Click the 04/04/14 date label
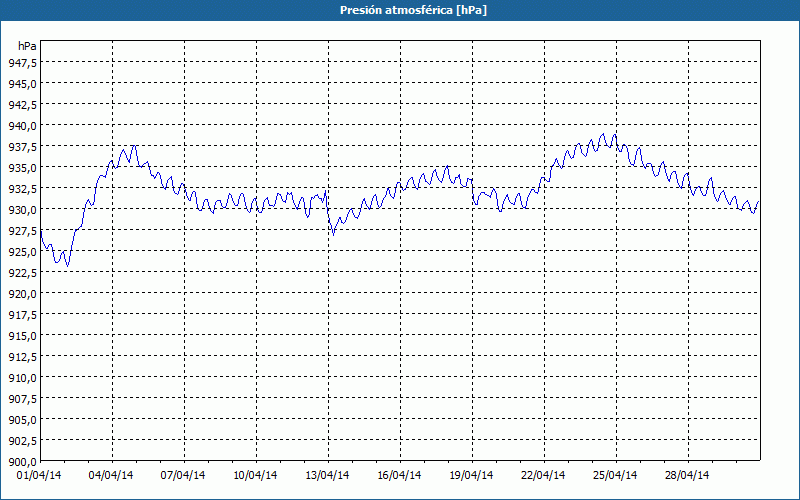The height and width of the screenshot is (500, 800). tap(111, 476)
